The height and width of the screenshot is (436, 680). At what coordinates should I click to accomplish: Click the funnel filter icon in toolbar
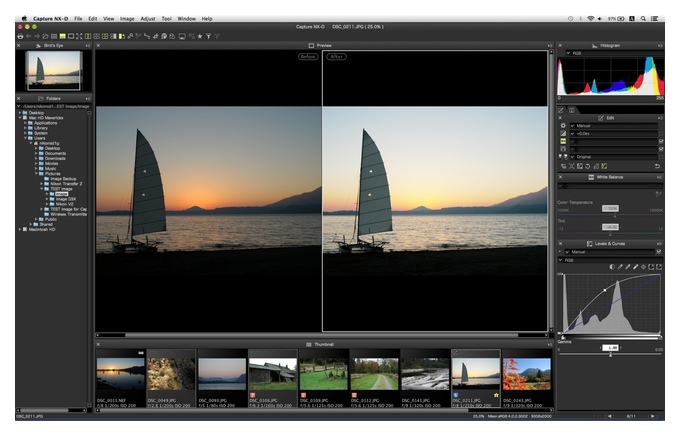[x=209, y=36]
